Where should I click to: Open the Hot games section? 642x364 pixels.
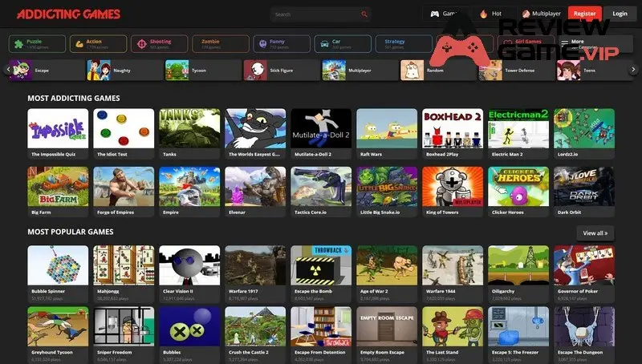(491, 14)
